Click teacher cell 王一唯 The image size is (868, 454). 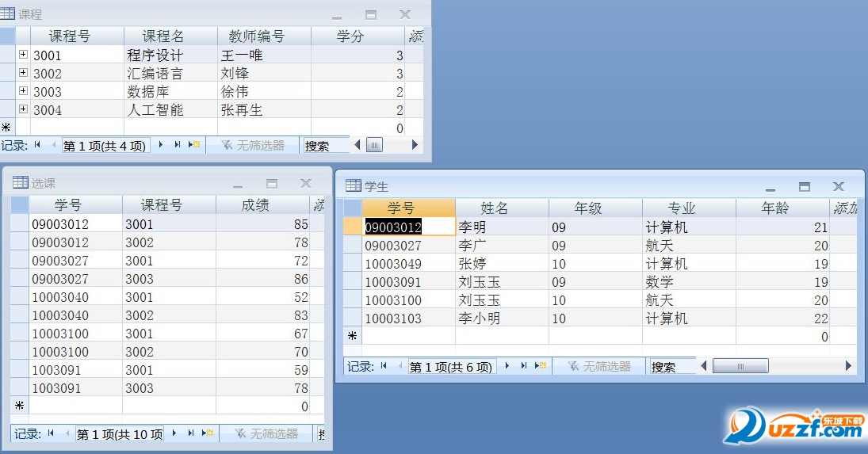[264, 55]
